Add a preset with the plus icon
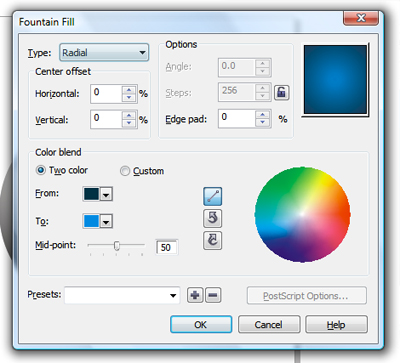This screenshot has height=363, width=400. (195, 295)
